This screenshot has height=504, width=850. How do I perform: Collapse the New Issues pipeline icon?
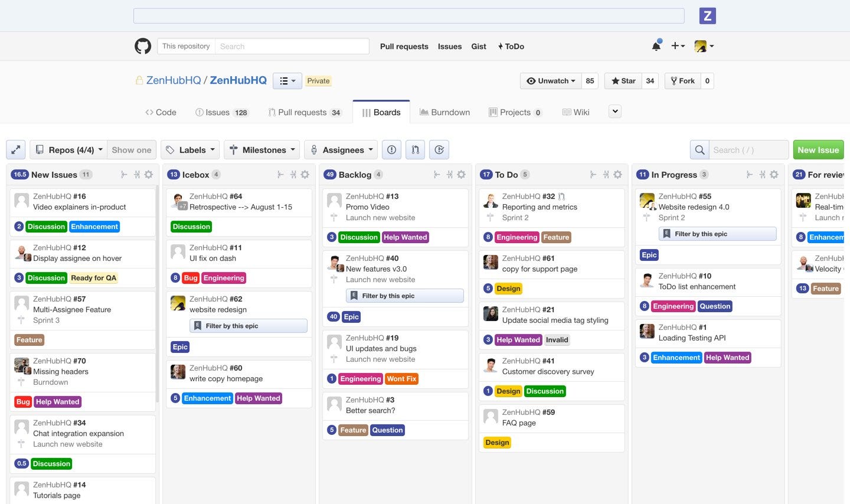[x=124, y=175]
